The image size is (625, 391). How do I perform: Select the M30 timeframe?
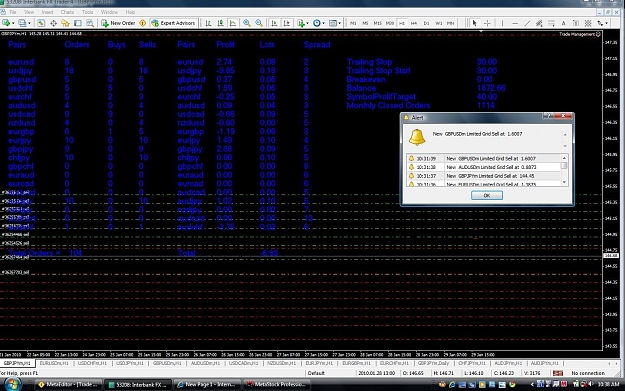point(390,23)
